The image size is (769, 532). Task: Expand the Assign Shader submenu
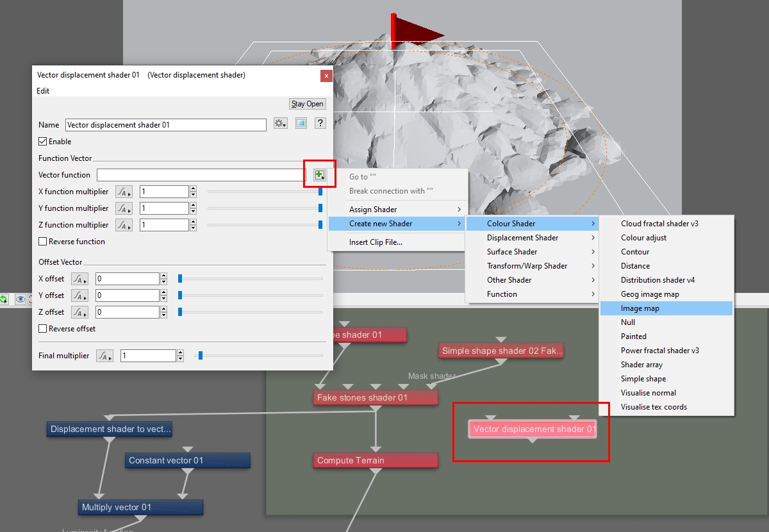click(397, 210)
